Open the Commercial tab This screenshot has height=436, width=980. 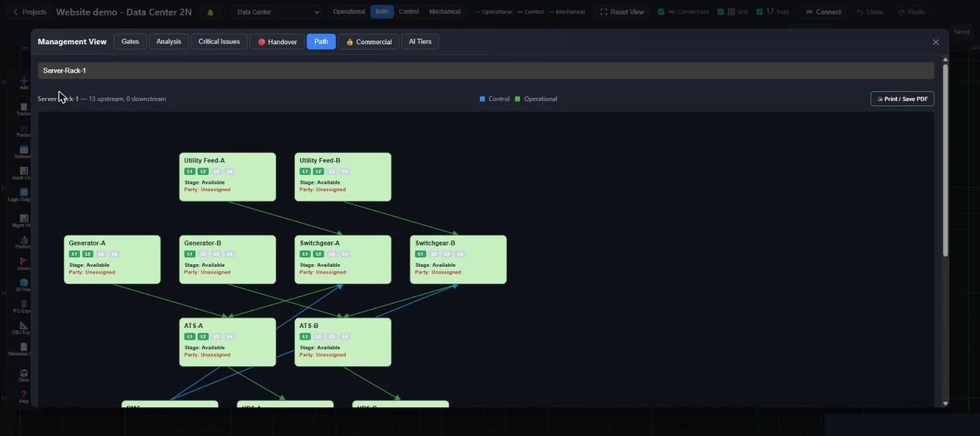pyautogui.click(x=368, y=42)
